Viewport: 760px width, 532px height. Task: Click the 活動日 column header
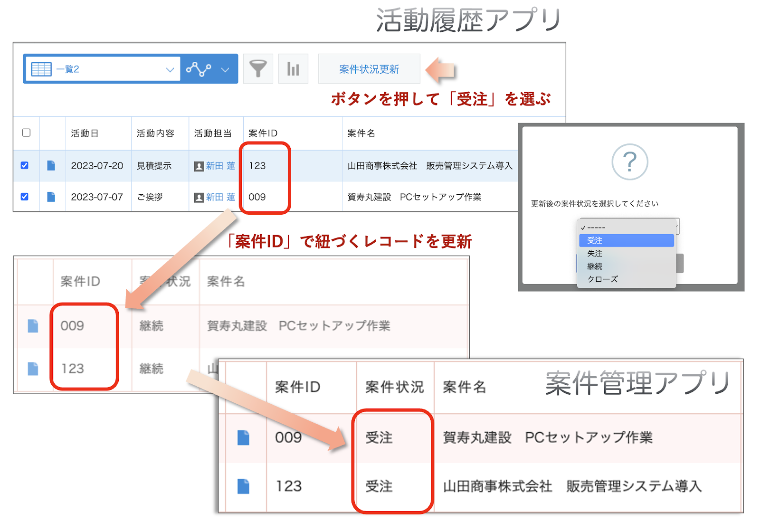click(x=85, y=133)
